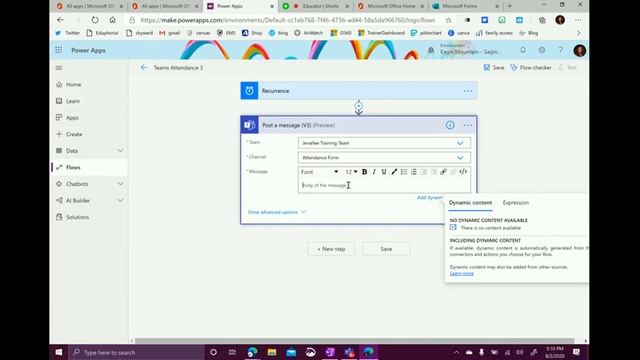The height and width of the screenshot is (360, 640).
Task: Collapse the left navigation hamburger menu
Action: tap(59, 68)
